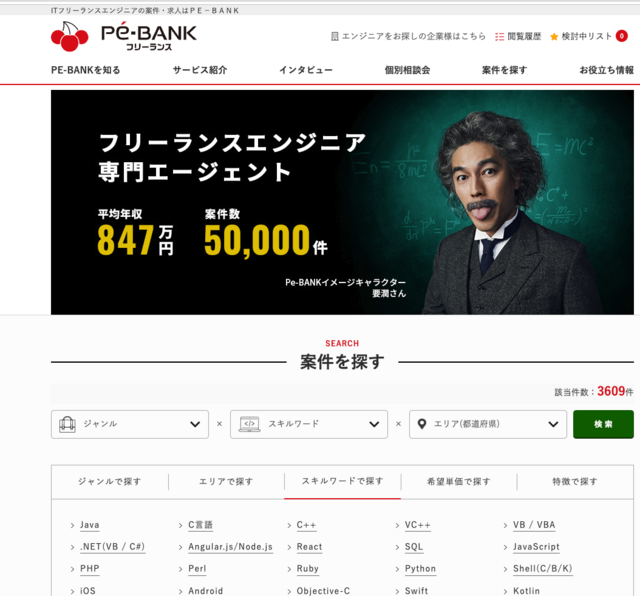Expand the ジャンル dropdown
The height and width of the screenshot is (596, 640).
tap(130, 425)
